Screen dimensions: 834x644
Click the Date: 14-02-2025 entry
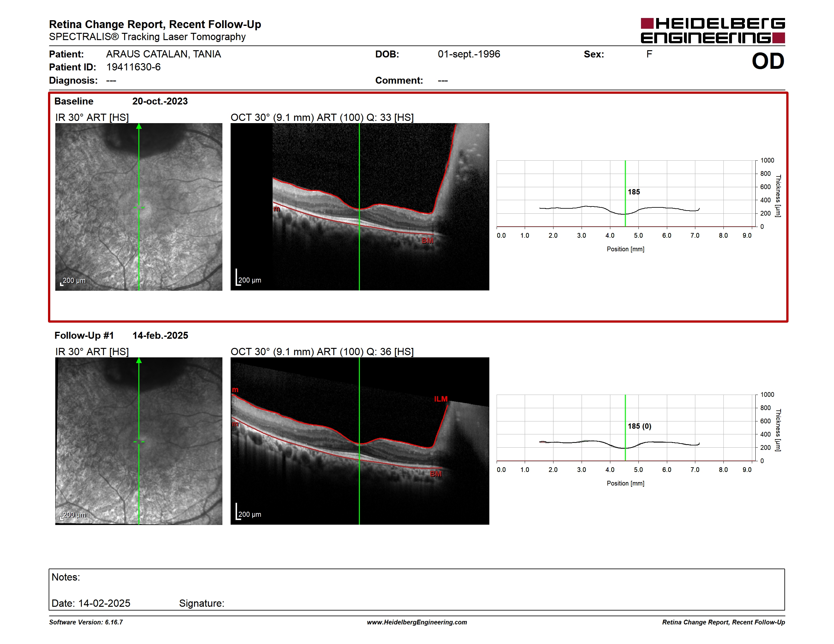click(x=91, y=603)
